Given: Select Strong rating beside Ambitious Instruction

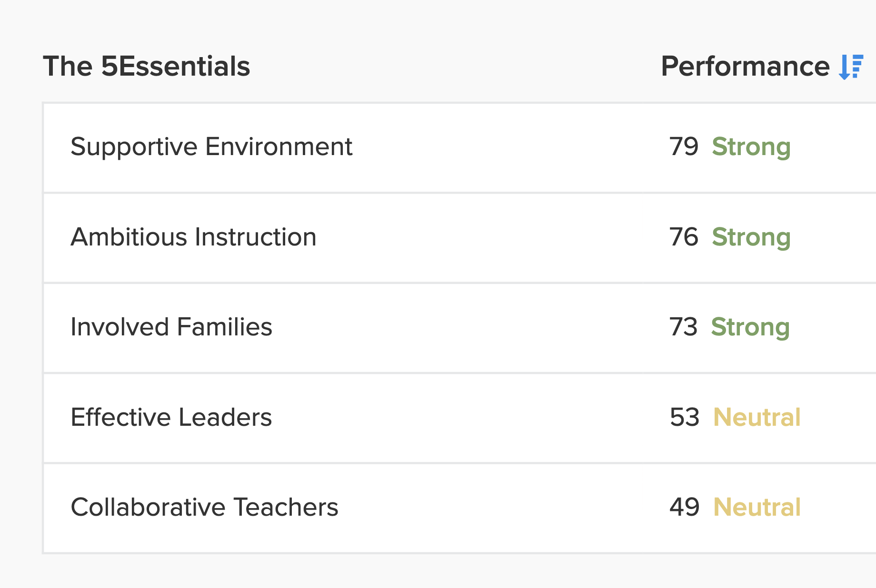Looking at the screenshot, I should pyautogui.click(x=751, y=238).
